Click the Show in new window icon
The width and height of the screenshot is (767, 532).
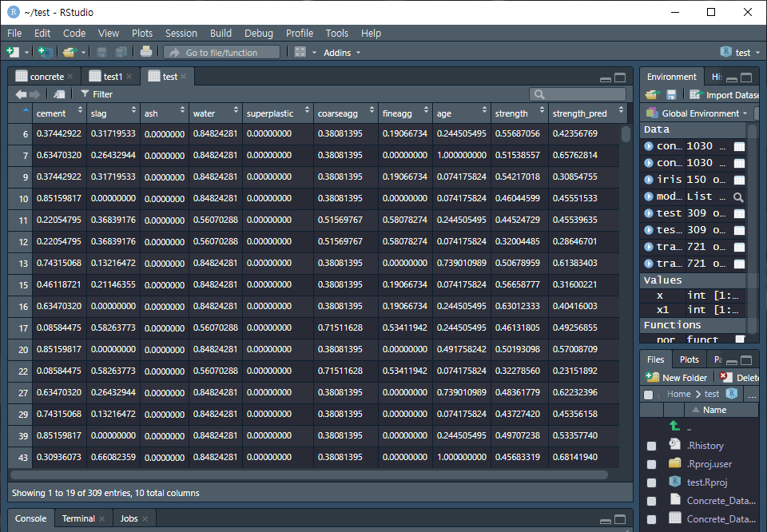click(59, 94)
